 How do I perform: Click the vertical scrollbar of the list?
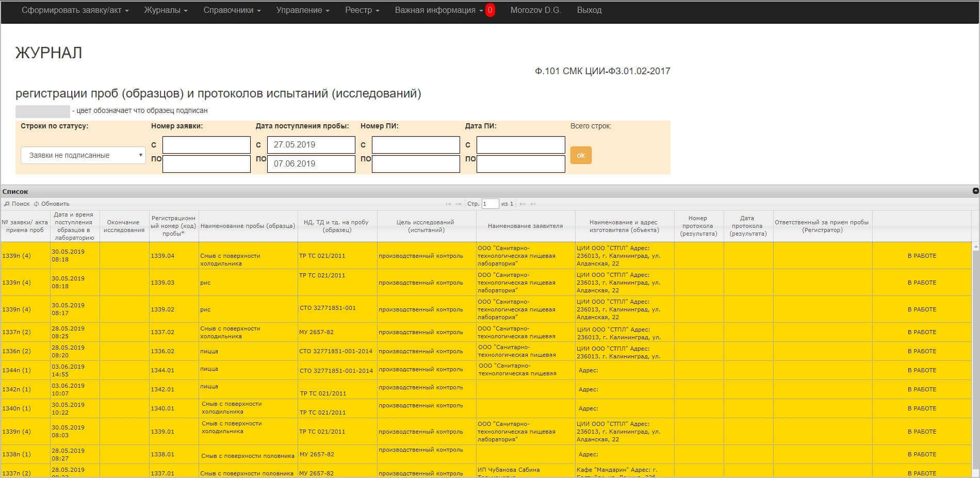975,360
